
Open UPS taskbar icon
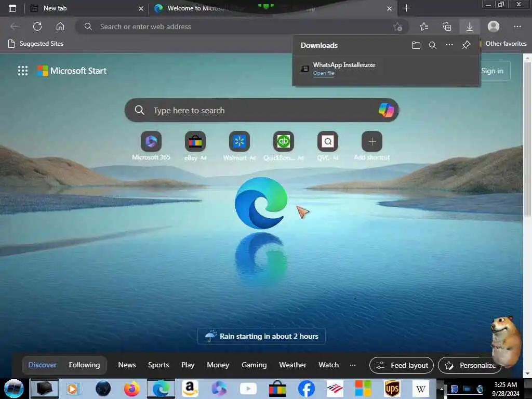click(392, 389)
